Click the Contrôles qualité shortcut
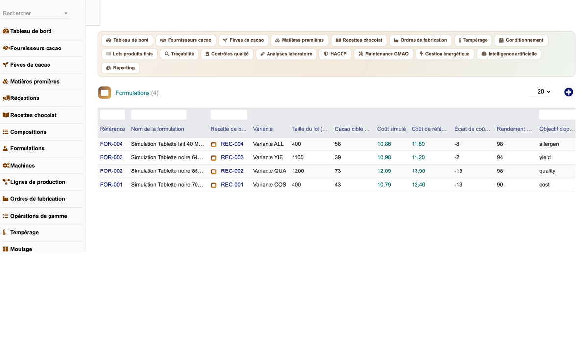Viewport: 588px width, 364px height. click(227, 54)
